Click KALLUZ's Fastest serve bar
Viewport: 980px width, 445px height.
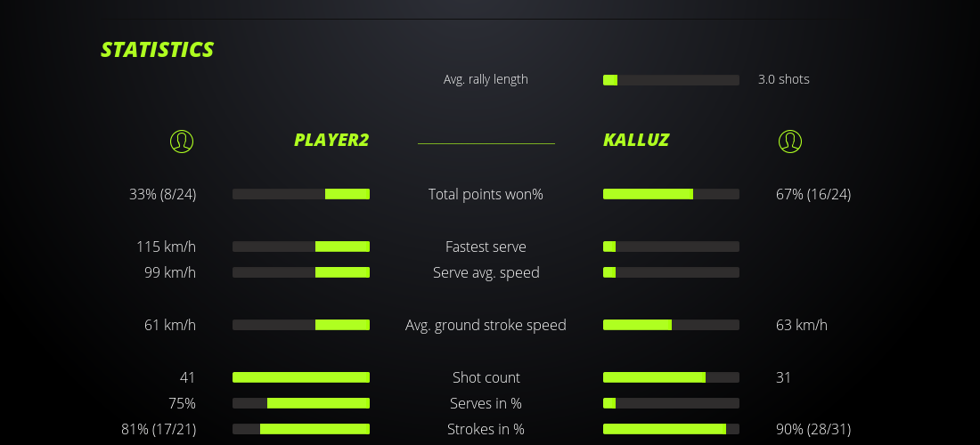[671, 247]
